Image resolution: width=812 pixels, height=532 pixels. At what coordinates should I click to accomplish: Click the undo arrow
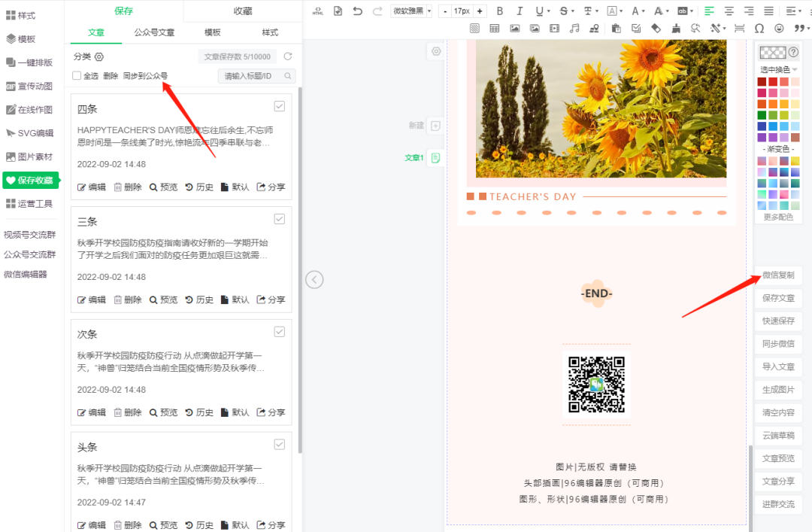click(357, 11)
